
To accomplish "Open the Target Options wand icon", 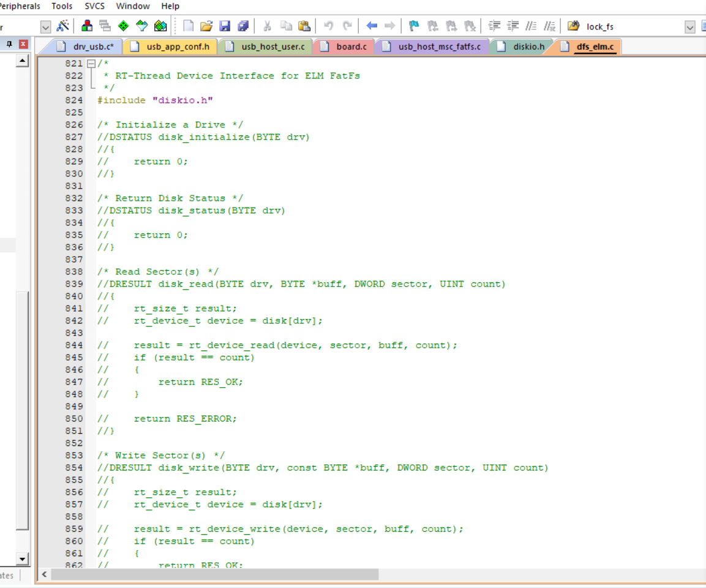I will coord(62,26).
